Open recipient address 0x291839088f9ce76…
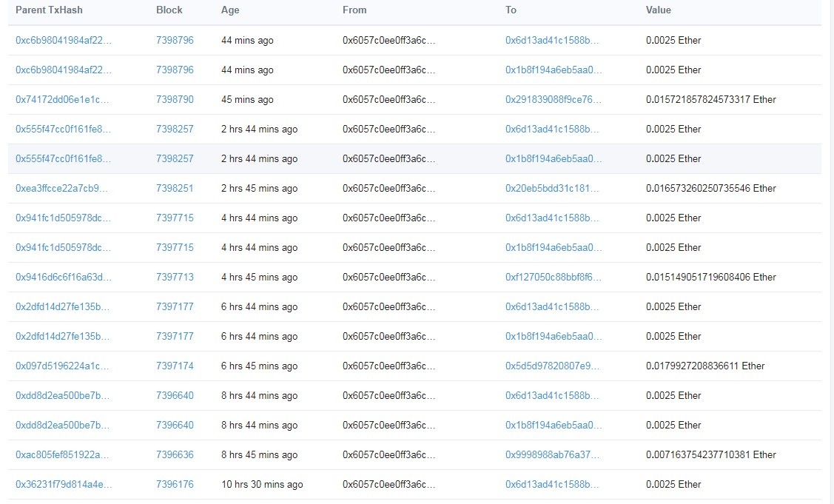Screen dimensions: 834x504 [x=554, y=99]
